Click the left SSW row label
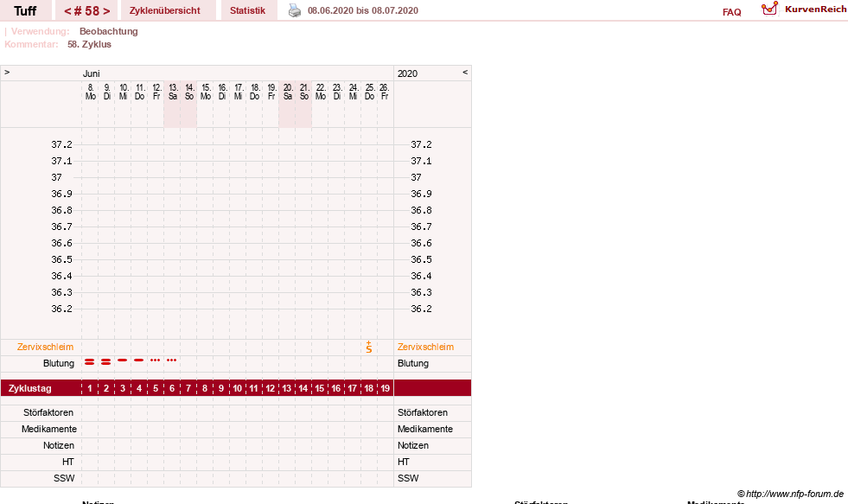Image resolution: width=848 pixels, height=504 pixels. (64, 478)
